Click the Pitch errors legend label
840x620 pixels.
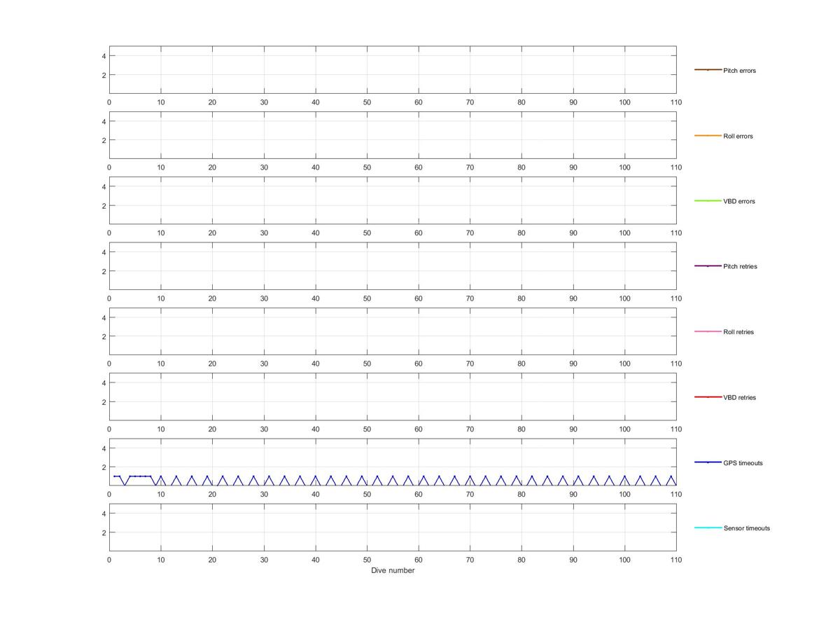tap(739, 71)
